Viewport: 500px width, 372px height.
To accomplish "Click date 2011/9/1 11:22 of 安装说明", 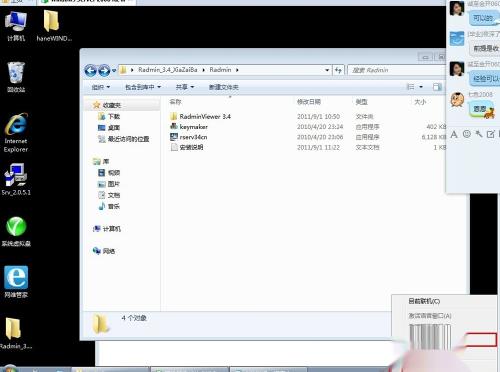I will click(318, 147).
